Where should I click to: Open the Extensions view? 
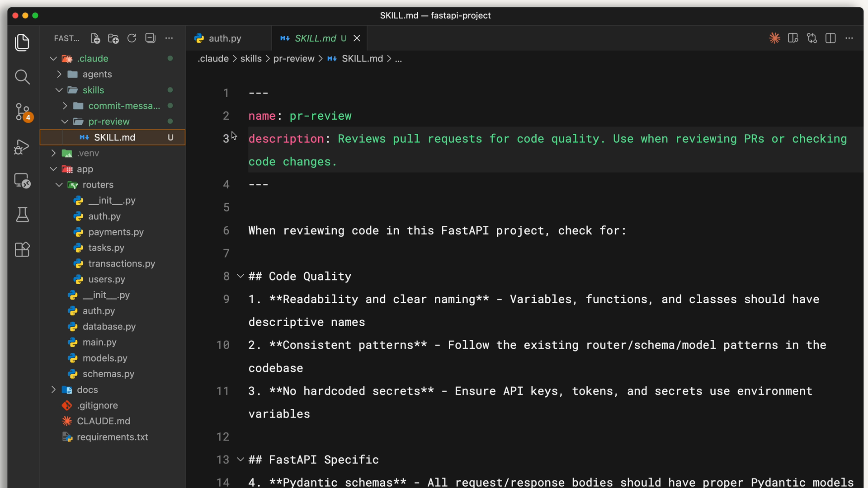tap(22, 249)
